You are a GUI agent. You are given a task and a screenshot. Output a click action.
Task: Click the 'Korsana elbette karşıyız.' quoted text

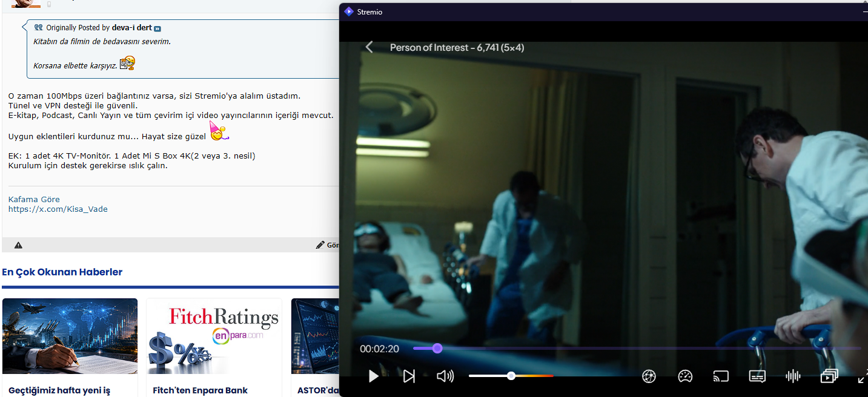point(75,65)
